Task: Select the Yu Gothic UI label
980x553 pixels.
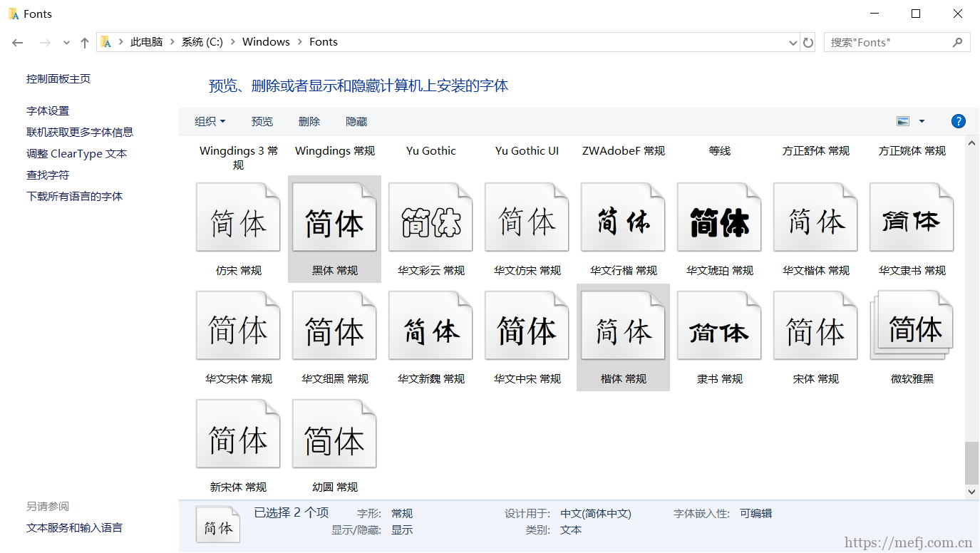Action: click(x=527, y=151)
